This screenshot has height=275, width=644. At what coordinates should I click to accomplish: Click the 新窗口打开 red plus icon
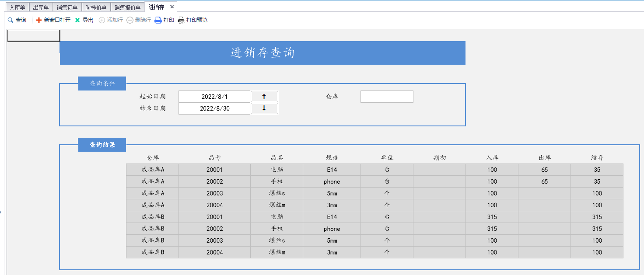tap(39, 20)
